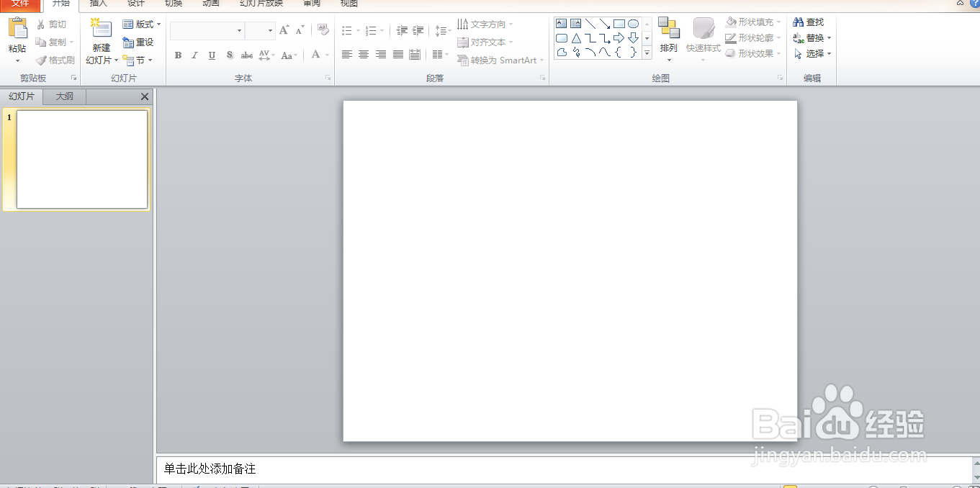Click the Arrange (排列) button

669,40
